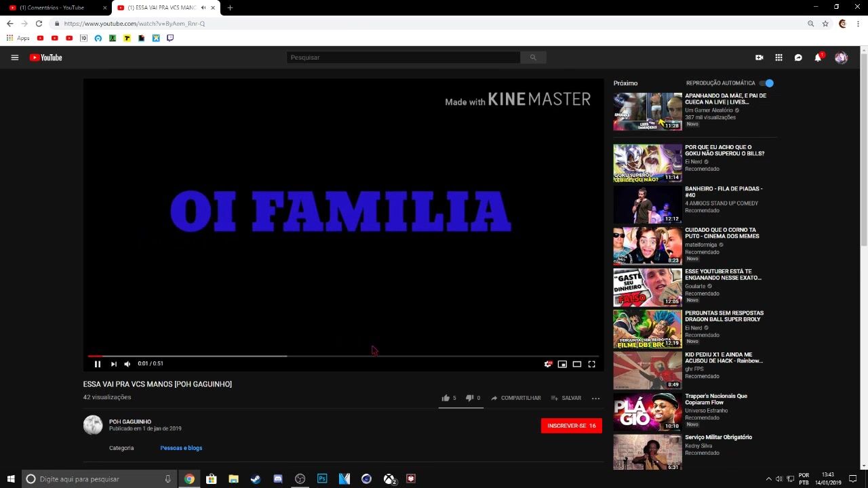This screenshot has height=488, width=868.
Task: Switch to theater mode view
Action: coord(577,364)
